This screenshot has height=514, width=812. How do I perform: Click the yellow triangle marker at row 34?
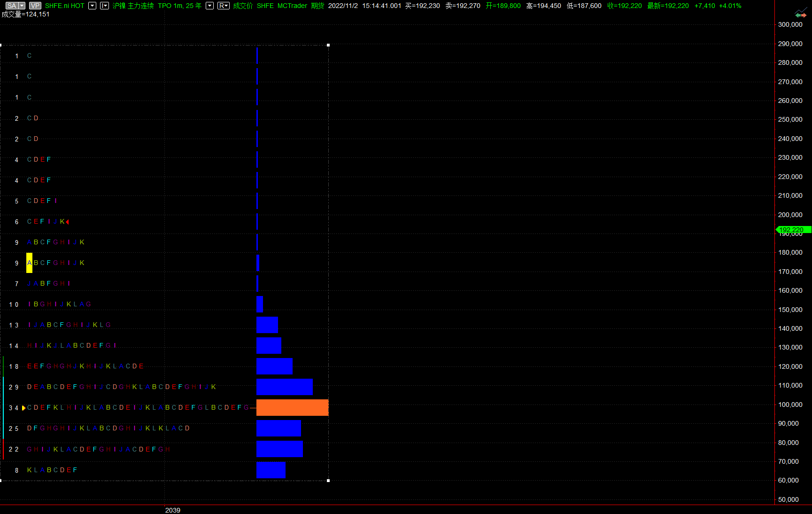(24, 408)
